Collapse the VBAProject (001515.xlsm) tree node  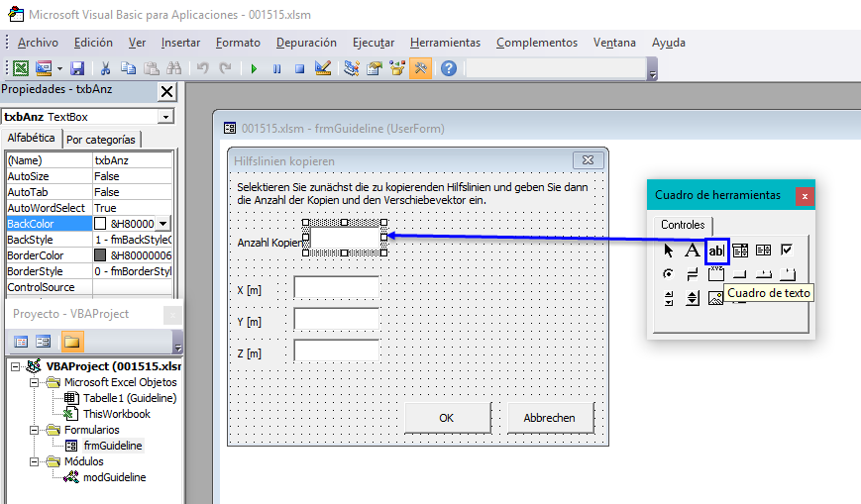point(16,366)
